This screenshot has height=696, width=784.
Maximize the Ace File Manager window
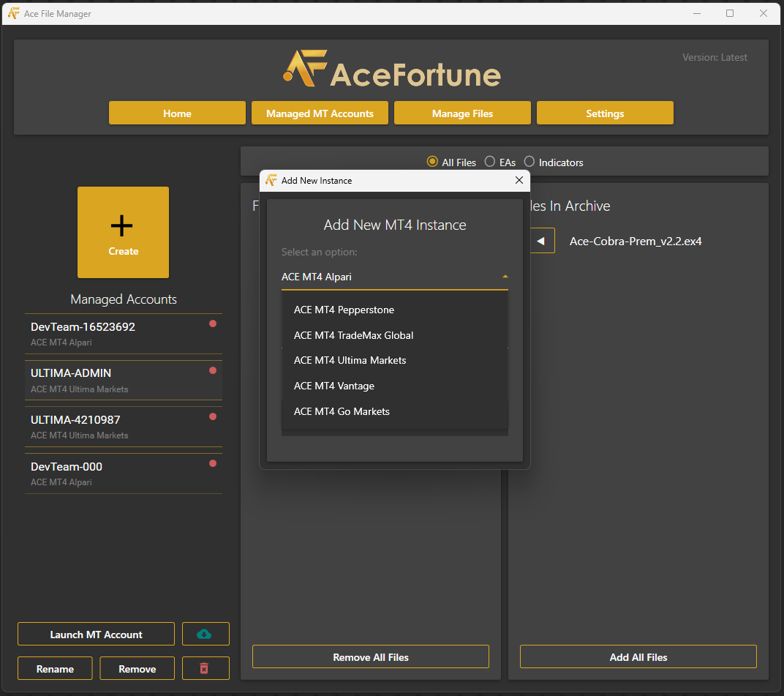pos(729,13)
